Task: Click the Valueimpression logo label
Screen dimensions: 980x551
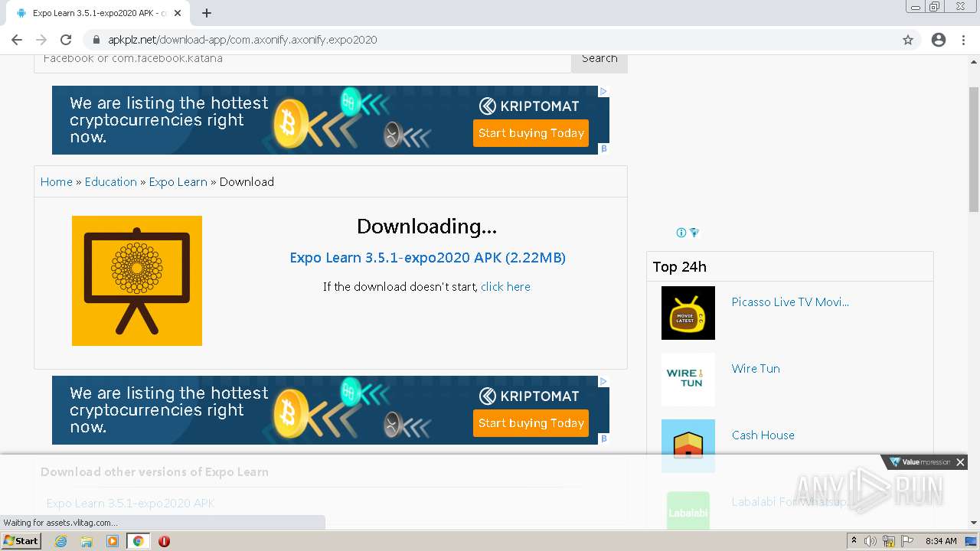Action: pyautogui.click(x=920, y=461)
